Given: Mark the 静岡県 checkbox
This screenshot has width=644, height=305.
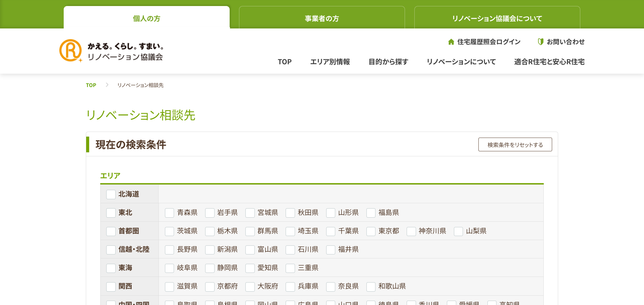Looking at the screenshot, I should [x=210, y=268].
